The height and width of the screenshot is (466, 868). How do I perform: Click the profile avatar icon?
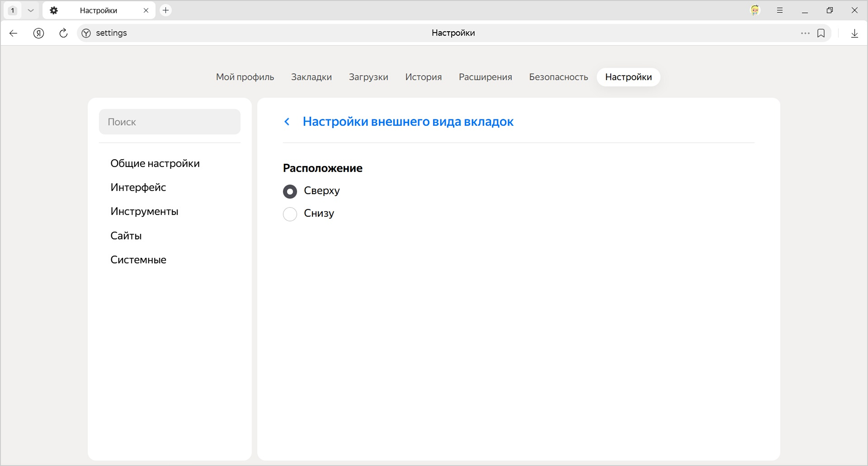point(755,10)
